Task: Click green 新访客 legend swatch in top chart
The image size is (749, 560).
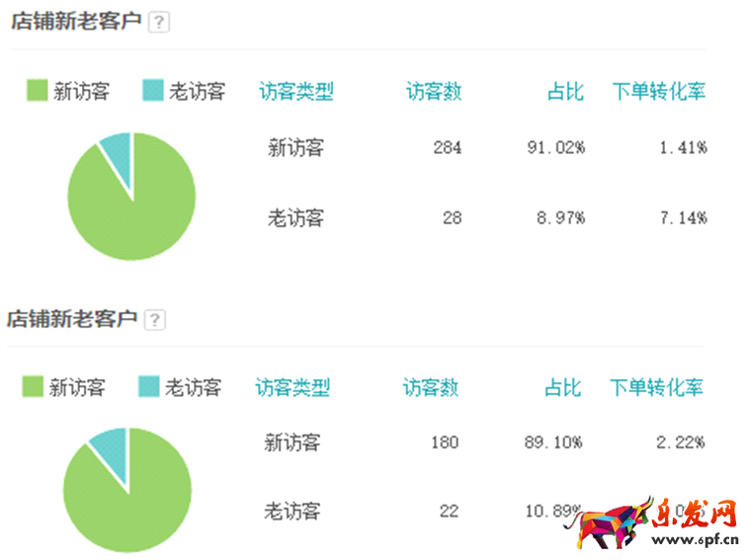Action: 37,90
